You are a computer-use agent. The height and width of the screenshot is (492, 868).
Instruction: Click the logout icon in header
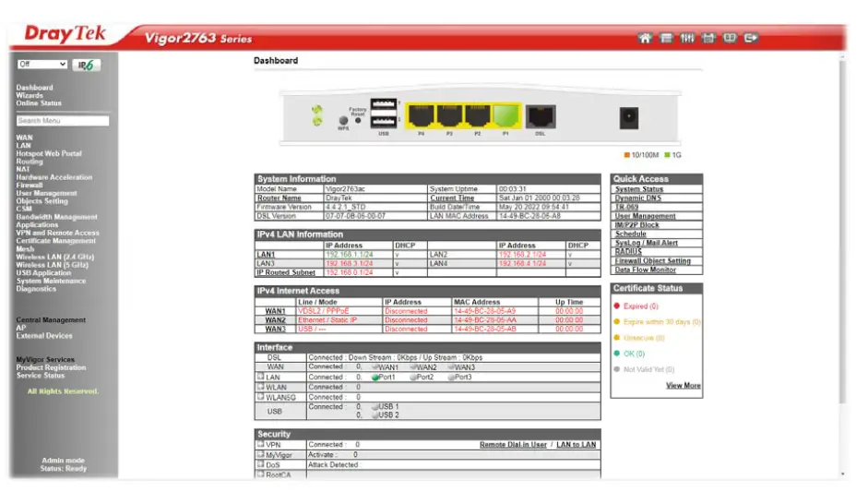coord(751,38)
